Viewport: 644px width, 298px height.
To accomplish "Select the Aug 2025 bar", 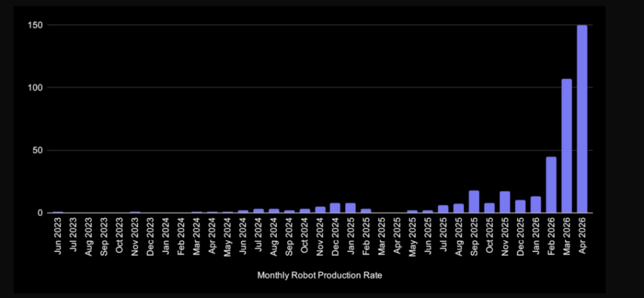I will (x=458, y=209).
